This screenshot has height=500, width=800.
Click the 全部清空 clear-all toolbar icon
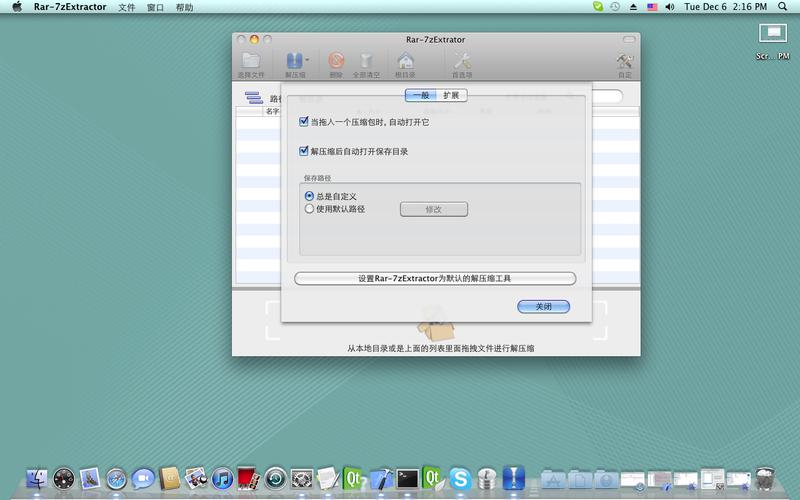[x=366, y=61]
